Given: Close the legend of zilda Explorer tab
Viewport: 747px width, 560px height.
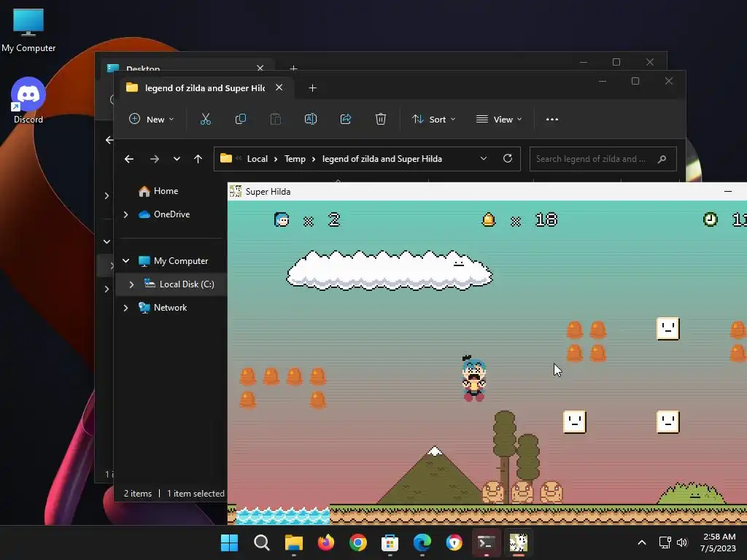Looking at the screenshot, I should click(279, 87).
